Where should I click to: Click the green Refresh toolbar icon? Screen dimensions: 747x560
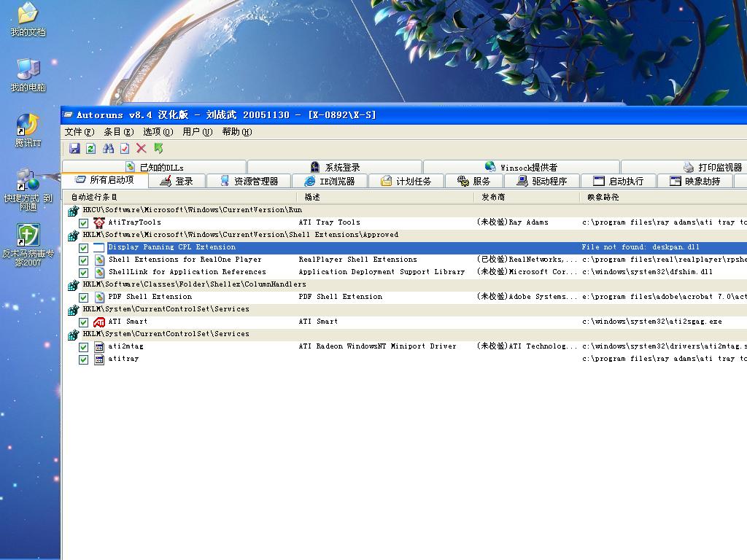click(x=90, y=149)
